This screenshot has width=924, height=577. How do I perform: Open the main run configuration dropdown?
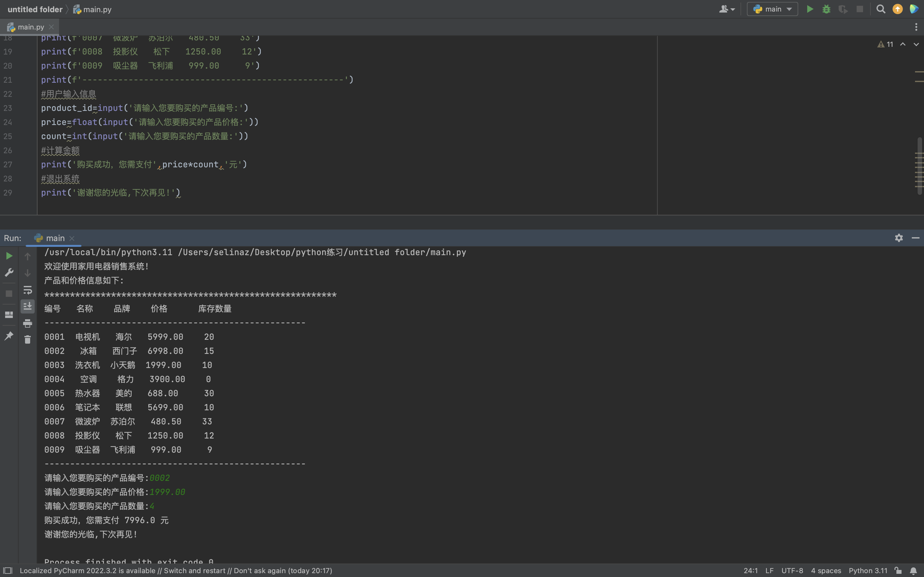pos(772,9)
